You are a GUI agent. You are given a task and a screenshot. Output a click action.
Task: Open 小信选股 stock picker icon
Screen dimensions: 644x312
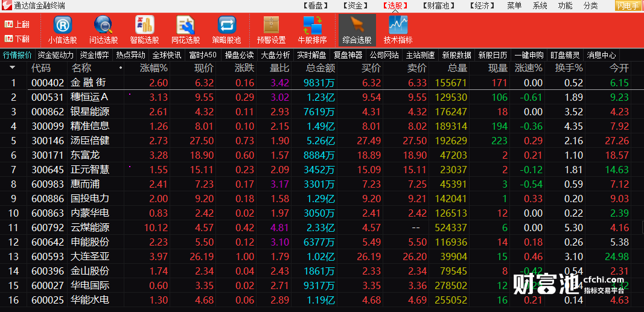coord(62,30)
